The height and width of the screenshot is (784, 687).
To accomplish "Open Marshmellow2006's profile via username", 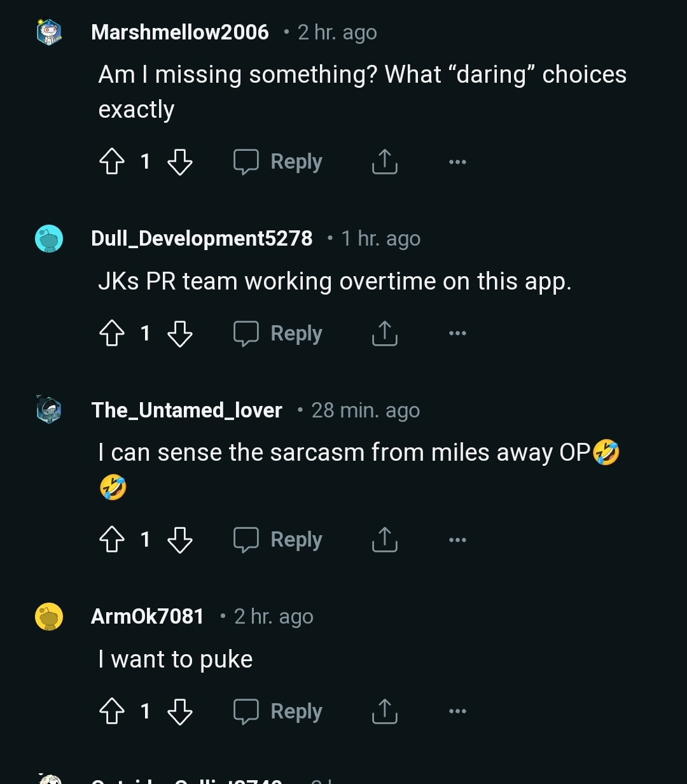I will (x=180, y=32).
